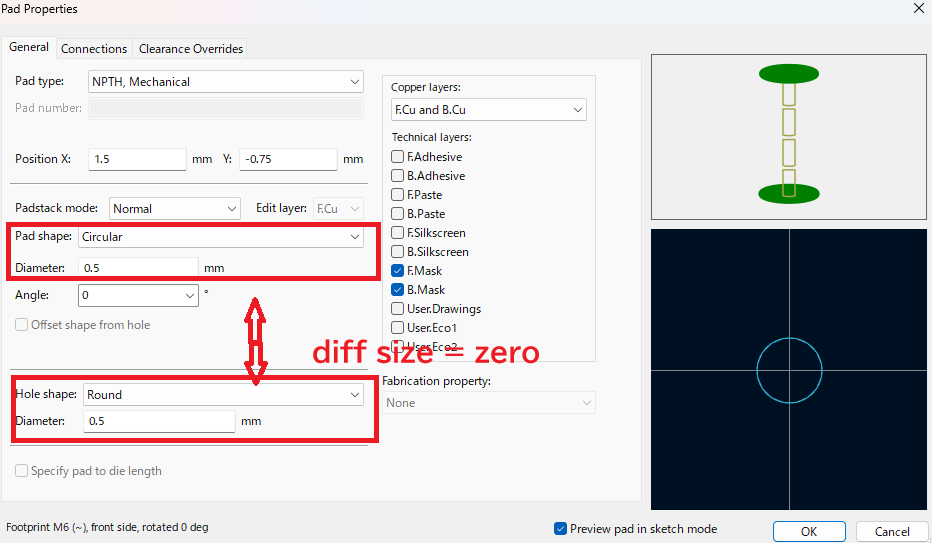Expand the Pad shape Circular dropdown
Image resolution: width=932 pixels, height=543 pixels.
coord(221,236)
